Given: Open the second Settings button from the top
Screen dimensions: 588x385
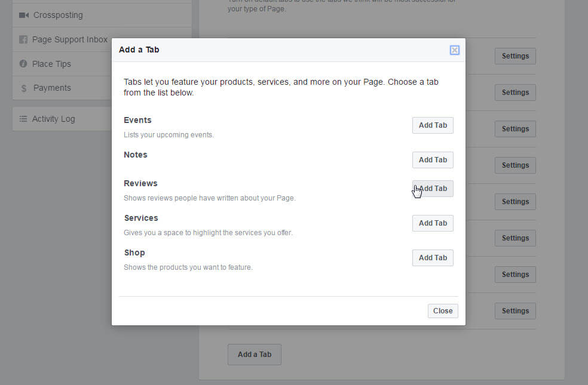Looking at the screenshot, I should [x=515, y=93].
